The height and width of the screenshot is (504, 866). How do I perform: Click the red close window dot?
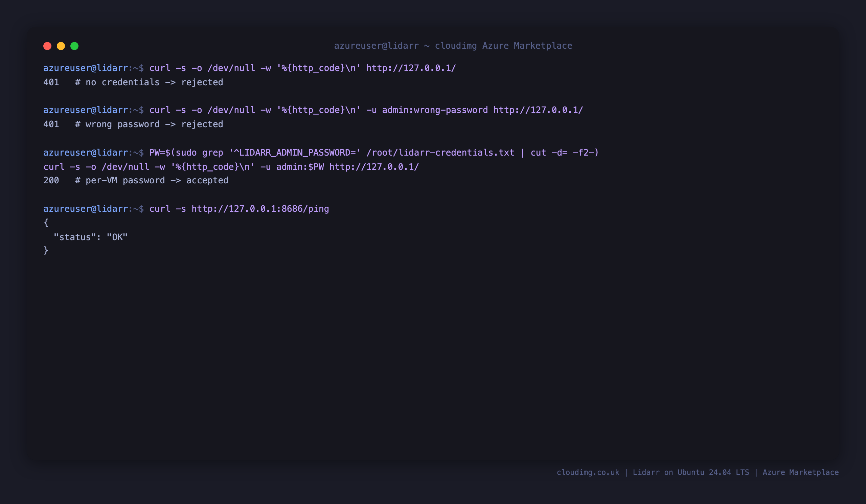(x=47, y=46)
